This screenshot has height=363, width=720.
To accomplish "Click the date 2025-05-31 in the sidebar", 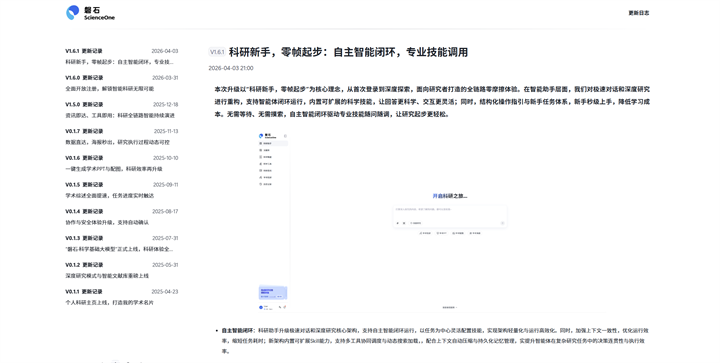I will 165,265.
